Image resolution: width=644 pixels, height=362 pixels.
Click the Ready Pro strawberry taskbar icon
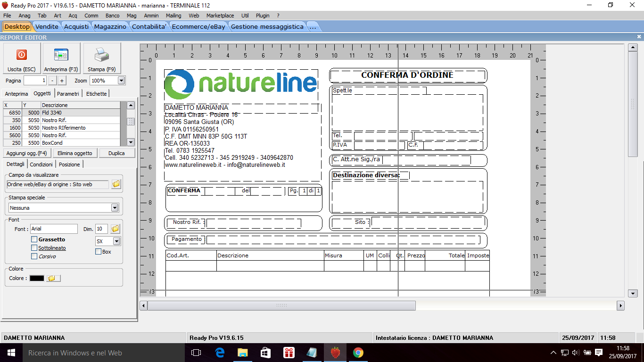(x=335, y=353)
